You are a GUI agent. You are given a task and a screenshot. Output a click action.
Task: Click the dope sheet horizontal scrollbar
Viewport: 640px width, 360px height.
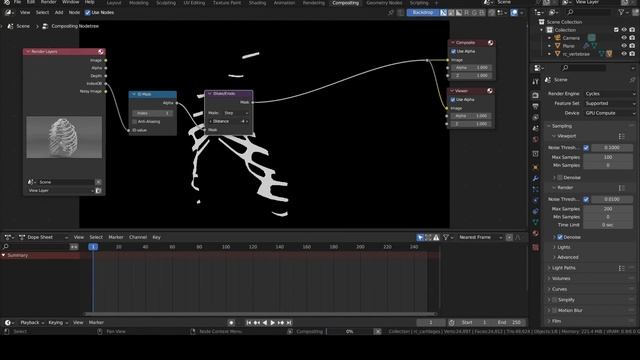pos(260,314)
